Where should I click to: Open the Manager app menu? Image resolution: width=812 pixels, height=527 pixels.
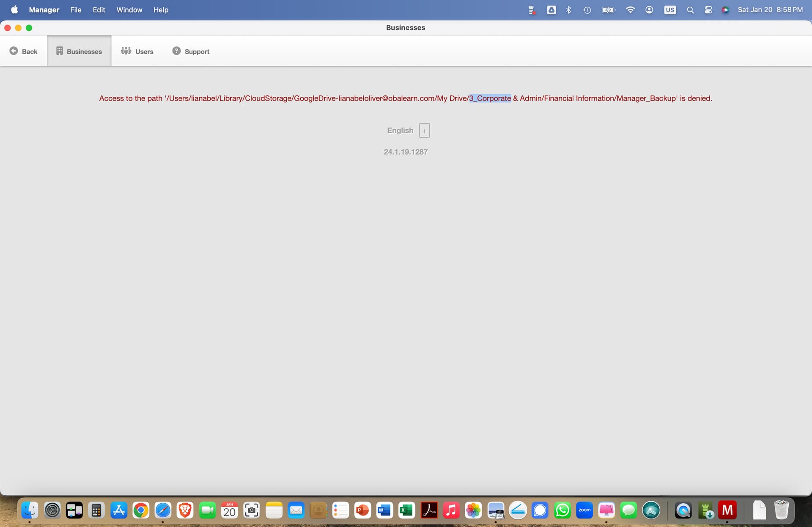[x=44, y=10]
